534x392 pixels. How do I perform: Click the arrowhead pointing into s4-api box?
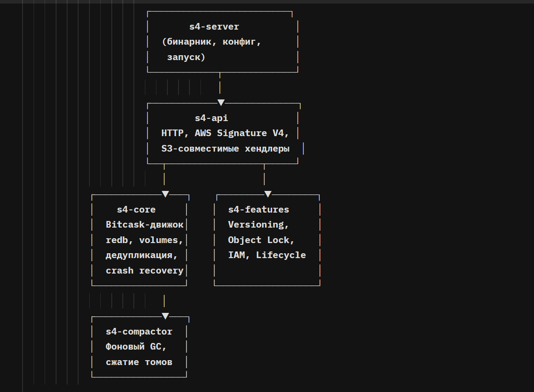(221, 103)
